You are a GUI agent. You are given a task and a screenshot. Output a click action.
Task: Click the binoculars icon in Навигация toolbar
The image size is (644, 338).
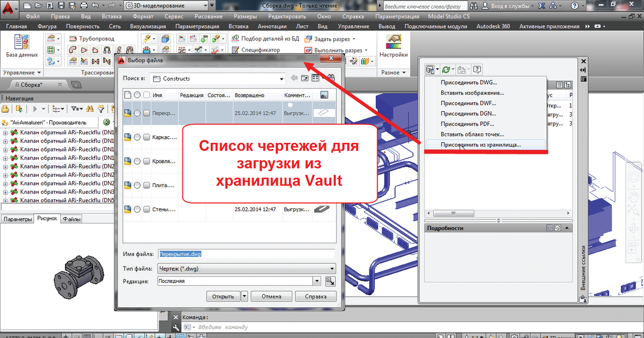(x=90, y=109)
